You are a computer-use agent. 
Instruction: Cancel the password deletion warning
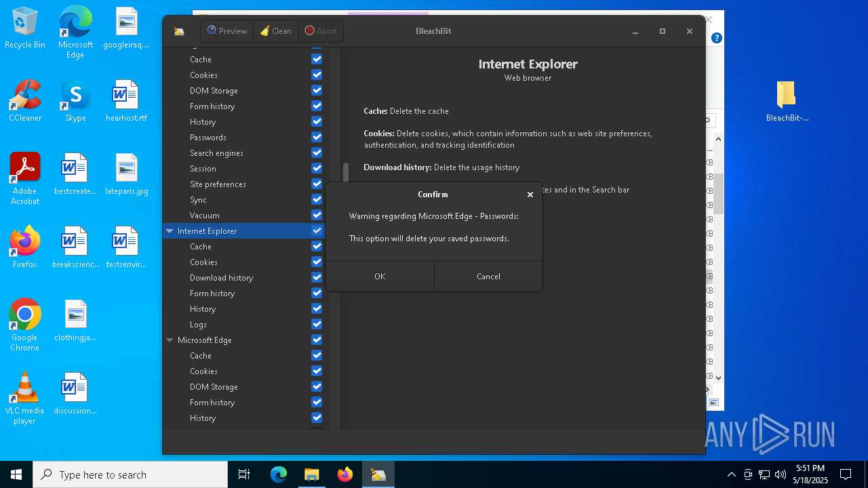(488, 277)
